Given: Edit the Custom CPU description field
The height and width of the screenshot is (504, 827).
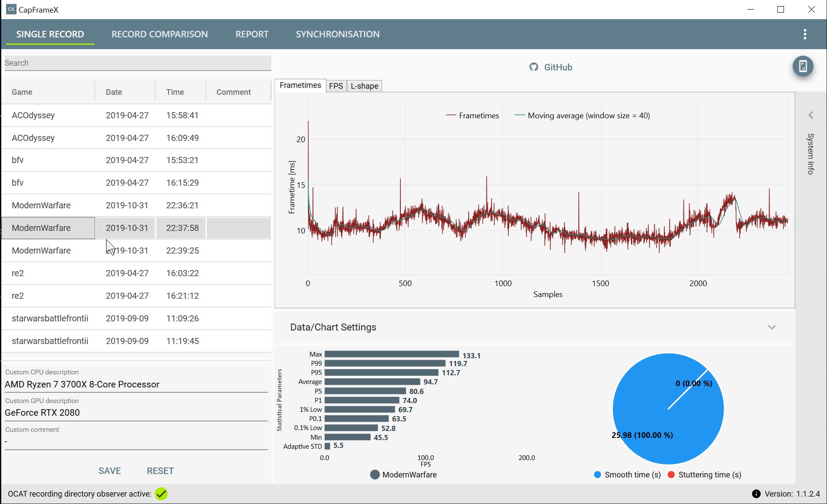Looking at the screenshot, I should [x=136, y=384].
